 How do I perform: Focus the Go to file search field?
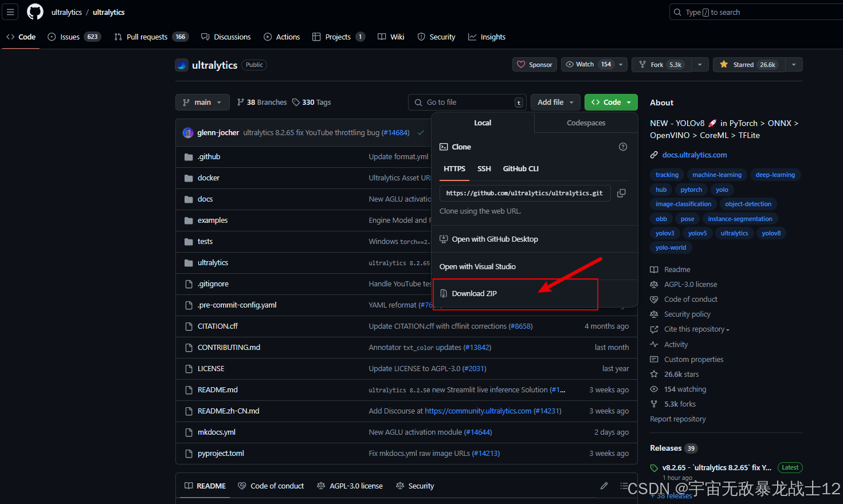(467, 103)
